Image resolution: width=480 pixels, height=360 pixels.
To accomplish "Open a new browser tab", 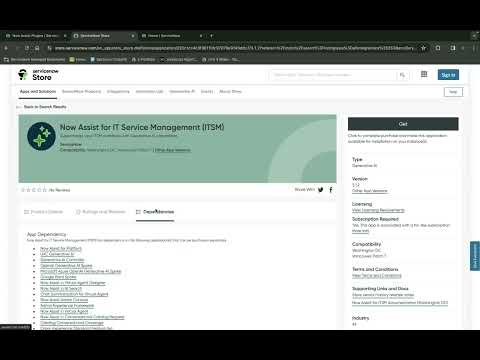I will point(211,36).
